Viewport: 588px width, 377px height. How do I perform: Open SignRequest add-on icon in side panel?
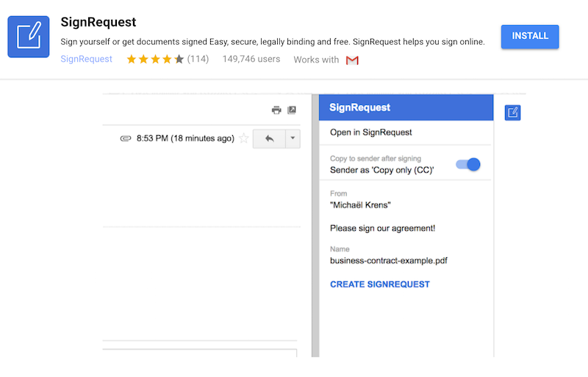pos(512,112)
